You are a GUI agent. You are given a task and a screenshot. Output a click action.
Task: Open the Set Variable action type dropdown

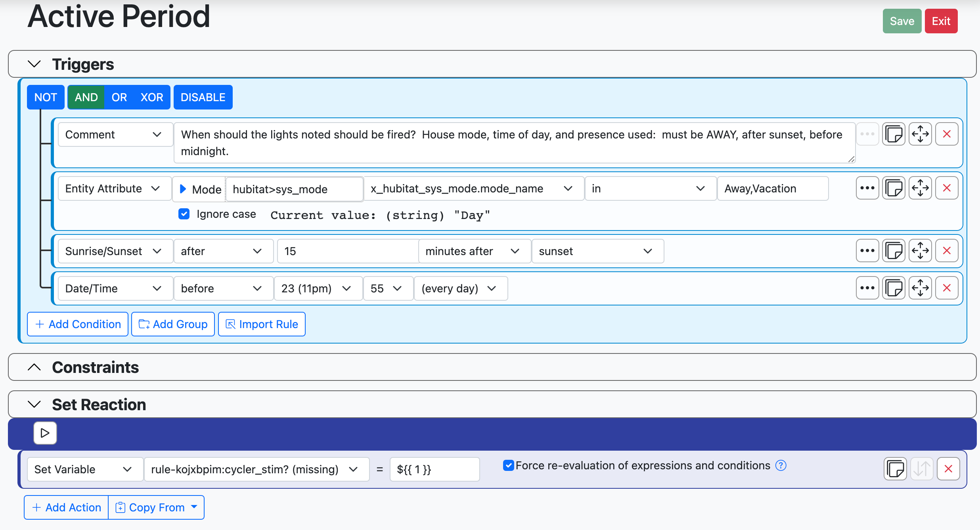pyautogui.click(x=85, y=469)
